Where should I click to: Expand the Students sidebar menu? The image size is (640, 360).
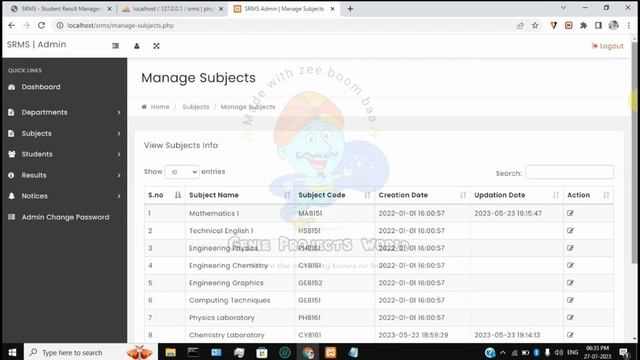[119, 154]
